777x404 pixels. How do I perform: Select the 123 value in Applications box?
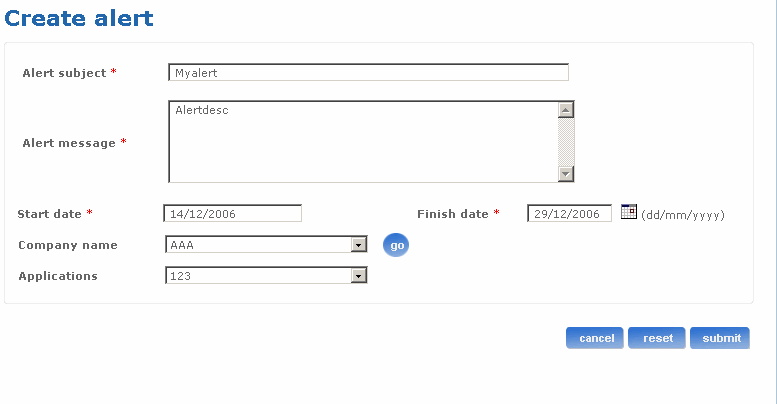point(258,276)
